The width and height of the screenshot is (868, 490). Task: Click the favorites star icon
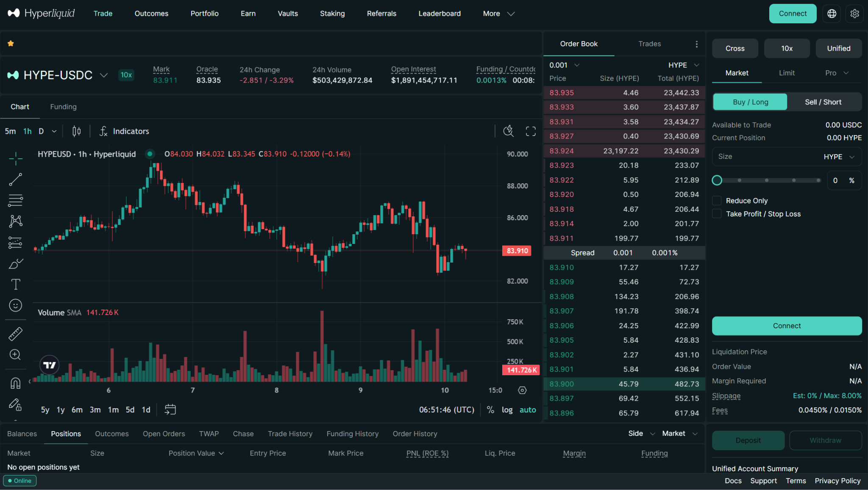point(11,43)
